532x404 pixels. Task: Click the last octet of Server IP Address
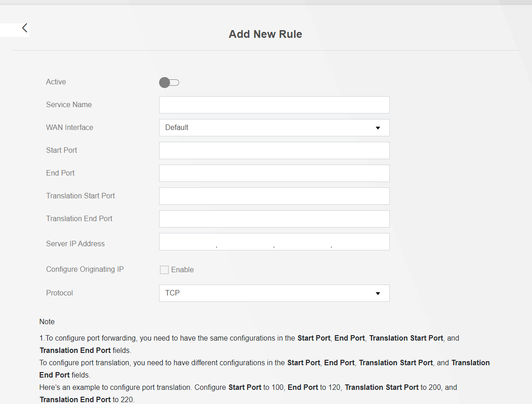click(360, 242)
